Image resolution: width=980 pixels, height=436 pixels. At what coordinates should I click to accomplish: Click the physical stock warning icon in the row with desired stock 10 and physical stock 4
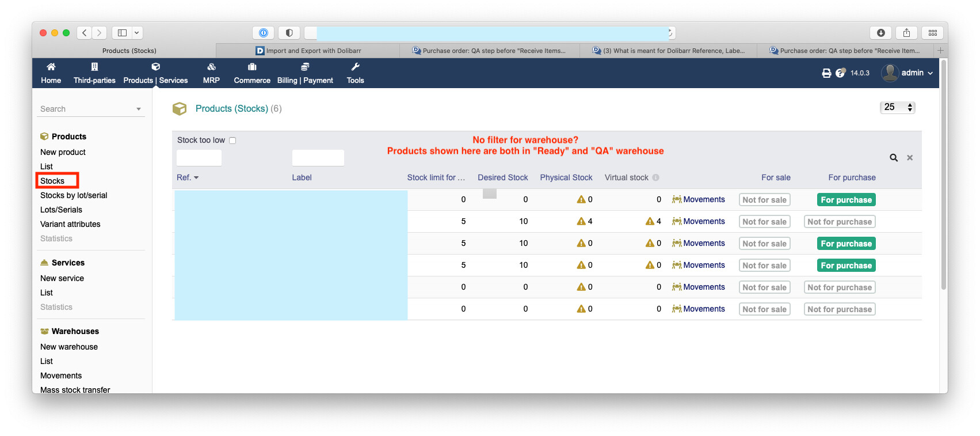[581, 221]
